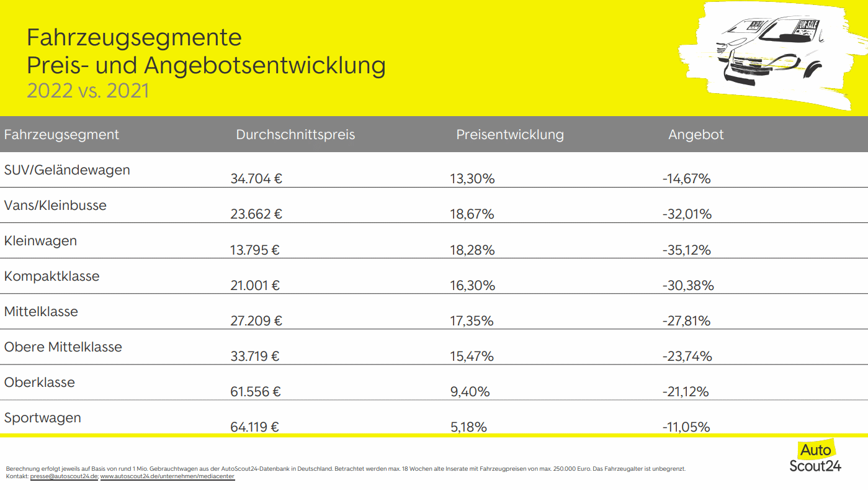Click the 2022 vs. 2021 subtitle
868x490 pixels.
coord(87,91)
